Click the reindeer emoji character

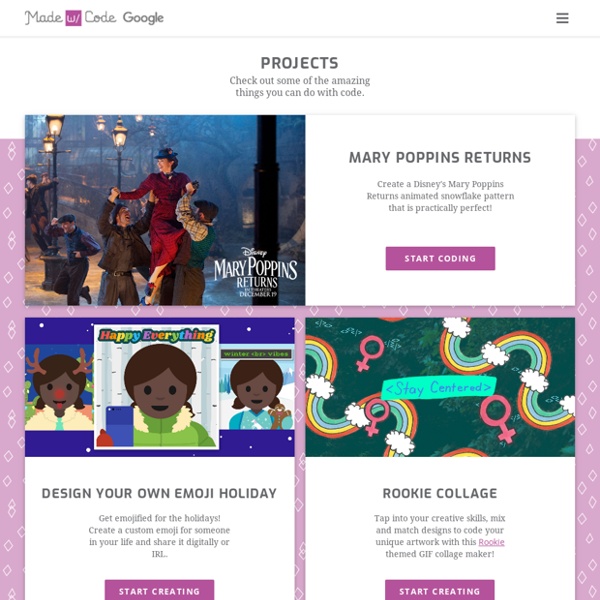point(59,388)
